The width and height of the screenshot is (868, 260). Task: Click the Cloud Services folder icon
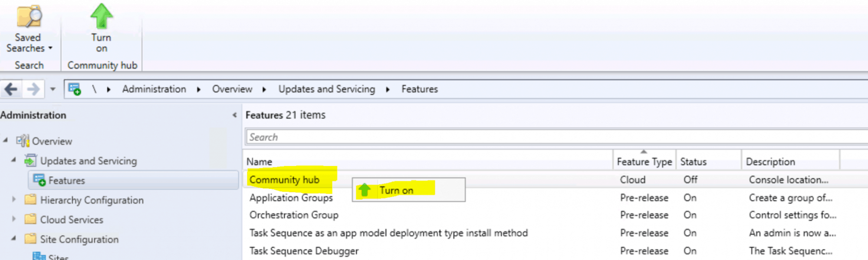[x=30, y=219]
